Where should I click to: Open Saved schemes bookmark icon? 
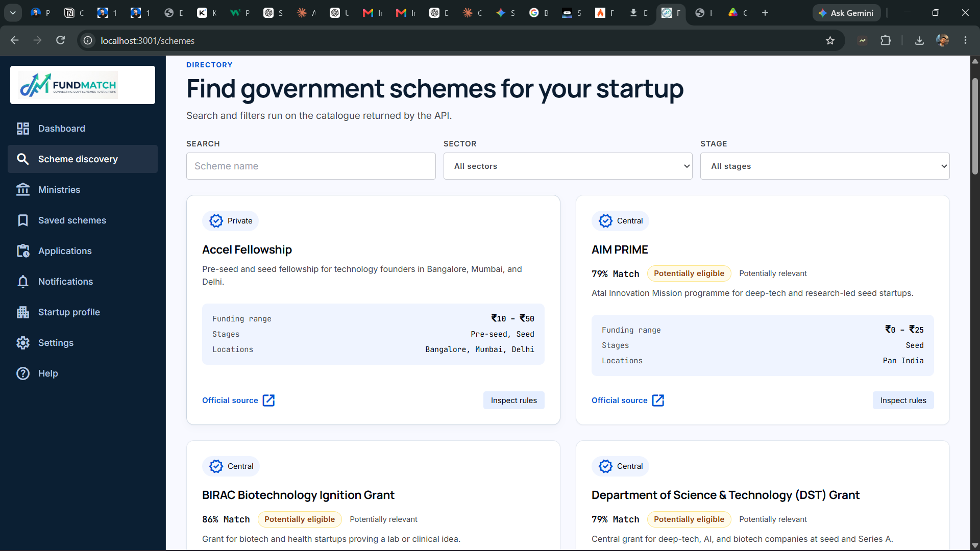[23, 220]
